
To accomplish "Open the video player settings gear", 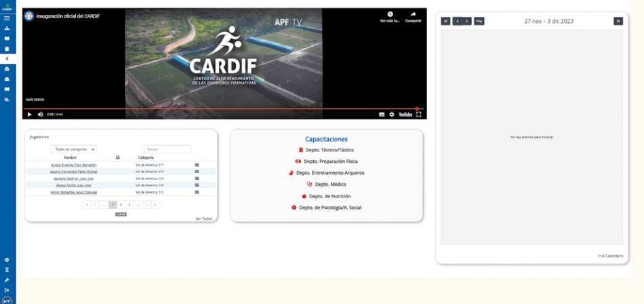I will click(x=392, y=115).
